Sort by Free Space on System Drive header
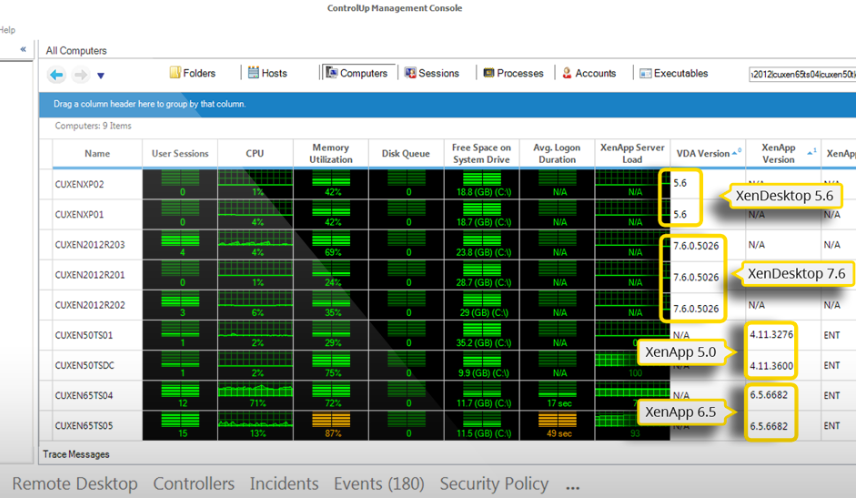The image size is (856, 498). click(x=482, y=153)
